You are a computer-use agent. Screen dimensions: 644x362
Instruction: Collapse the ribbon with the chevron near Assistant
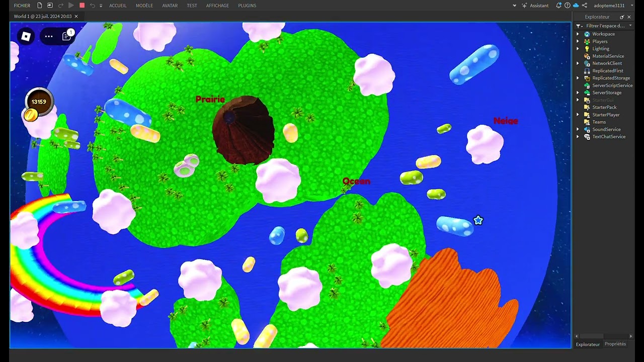pyautogui.click(x=514, y=6)
